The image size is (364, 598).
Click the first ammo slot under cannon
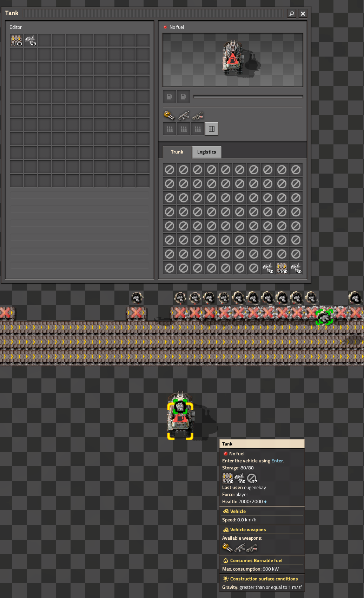pos(170,129)
